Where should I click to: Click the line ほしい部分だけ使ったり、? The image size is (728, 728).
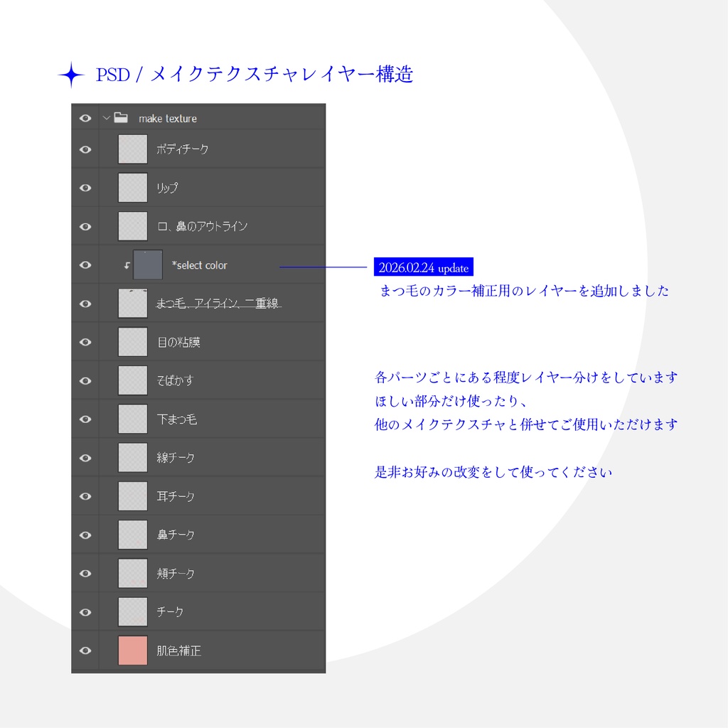pyautogui.click(x=450, y=401)
